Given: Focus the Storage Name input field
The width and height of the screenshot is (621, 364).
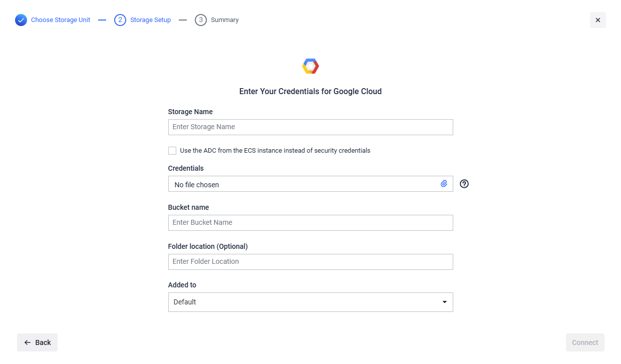Looking at the screenshot, I should tap(310, 127).
